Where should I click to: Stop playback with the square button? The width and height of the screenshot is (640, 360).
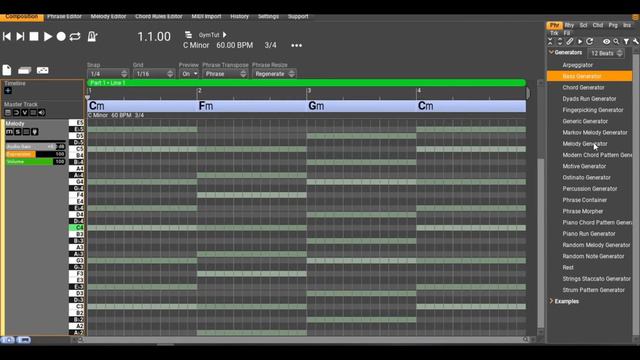coord(34,36)
